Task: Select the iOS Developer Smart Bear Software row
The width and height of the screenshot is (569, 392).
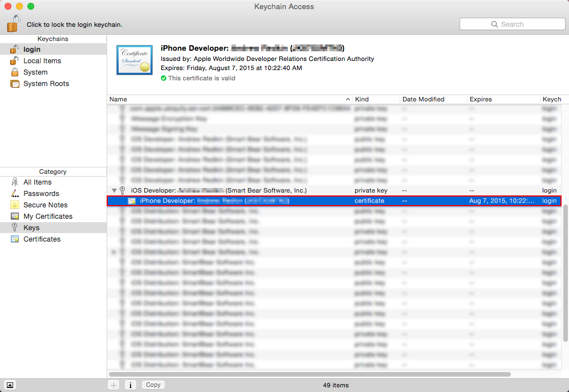Action: pos(334,190)
